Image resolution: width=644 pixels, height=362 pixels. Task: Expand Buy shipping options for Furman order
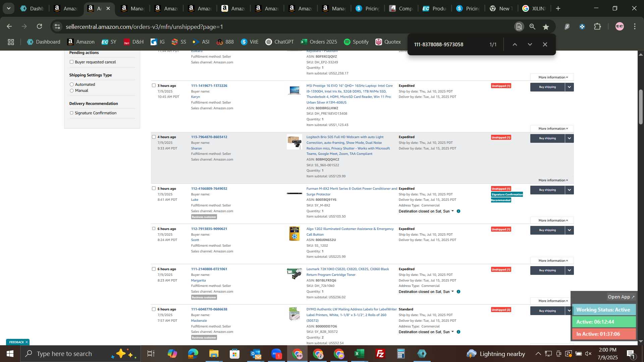coord(569,190)
